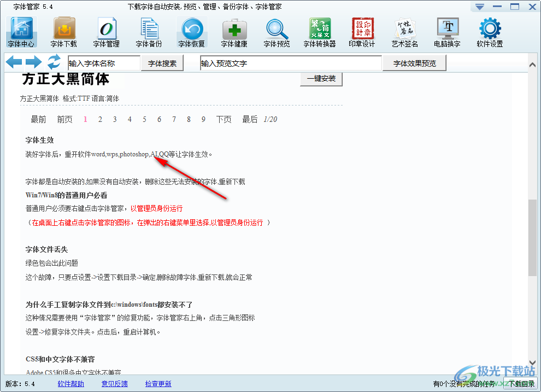Refresh the current font page
The height and width of the screenshot is (392, 541).
54,62
